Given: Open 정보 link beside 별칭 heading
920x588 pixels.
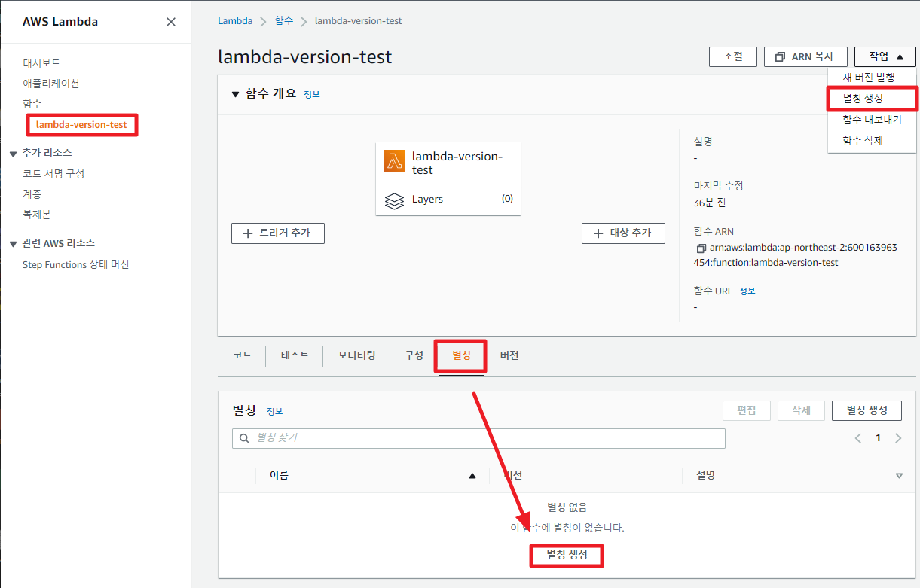Looking at the screenshot, I should coord(274,412).
